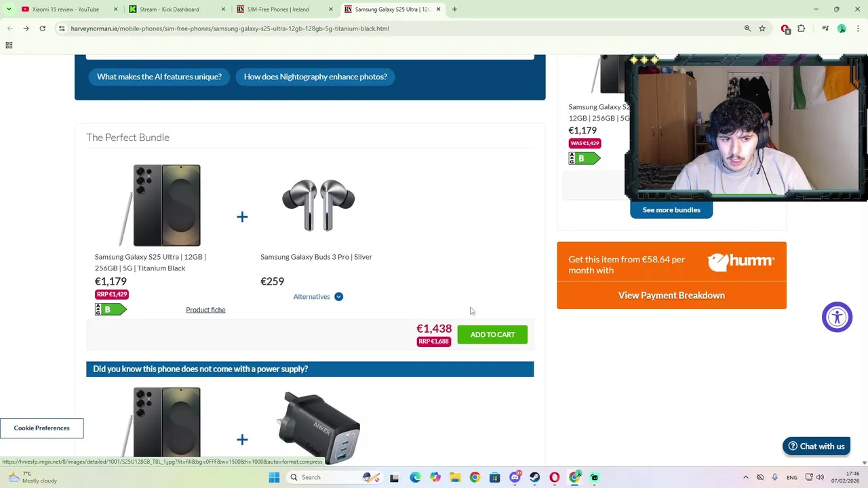
Task: Close the Kick Dashboard tab
Action: pyautogui.click(x=223, y=9)
